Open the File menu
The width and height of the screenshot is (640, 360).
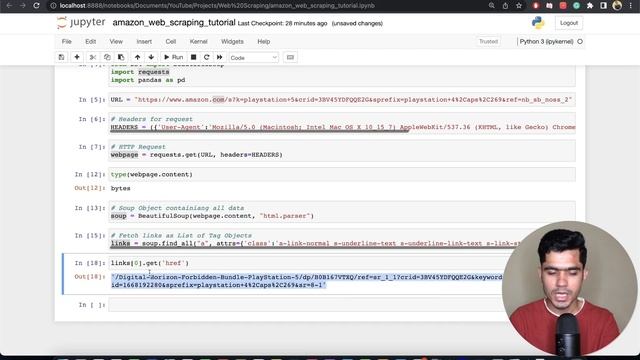click(x=67, y=42)
